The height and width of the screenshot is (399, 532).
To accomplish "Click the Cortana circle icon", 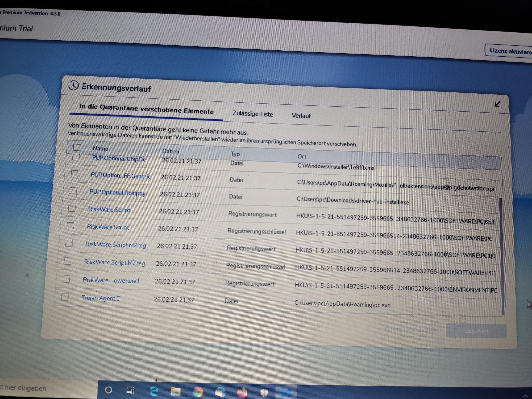I will [x=108, y=390].
